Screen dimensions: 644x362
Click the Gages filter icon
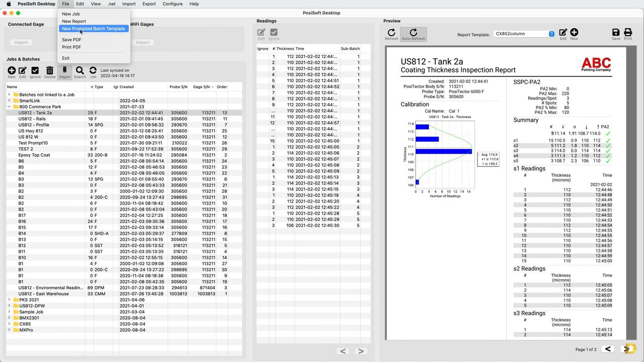pos(64,72)
